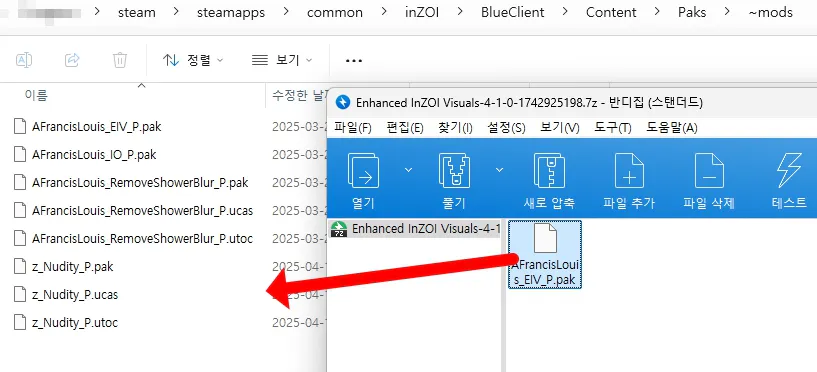Click Bandizip title bar text

(x=529, y=103)
